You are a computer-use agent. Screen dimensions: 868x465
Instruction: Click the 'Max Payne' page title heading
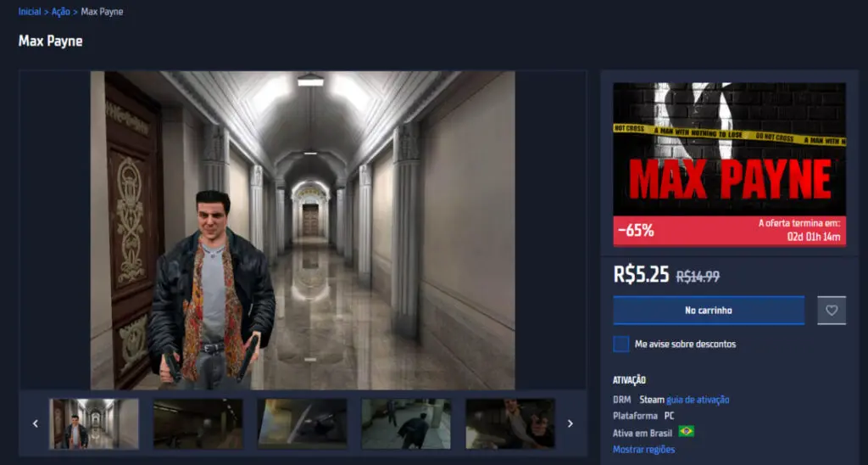(50, 41)
